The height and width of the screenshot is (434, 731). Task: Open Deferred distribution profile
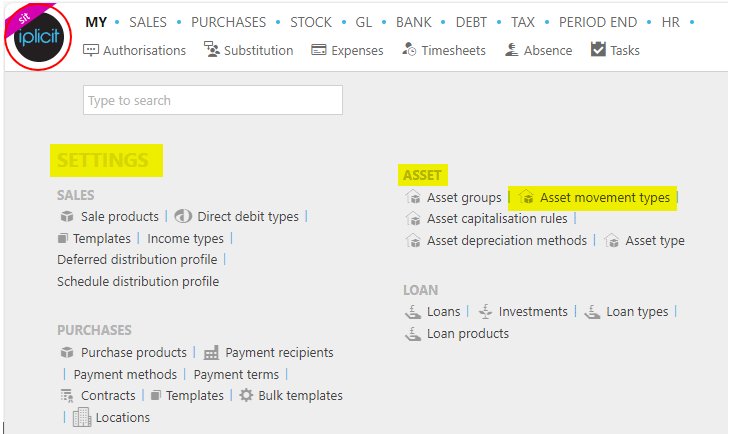pos(137,260)
